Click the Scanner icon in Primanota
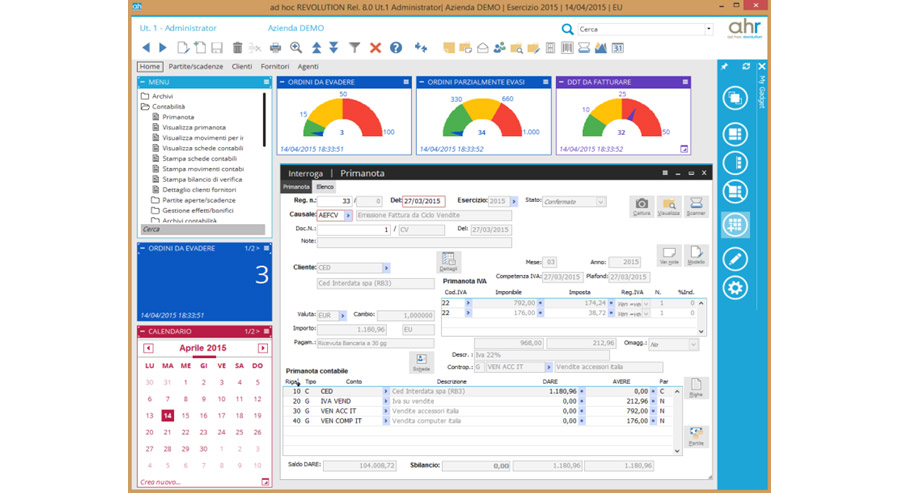The height and width of the screenshot is (493, 900). (696, 206)
